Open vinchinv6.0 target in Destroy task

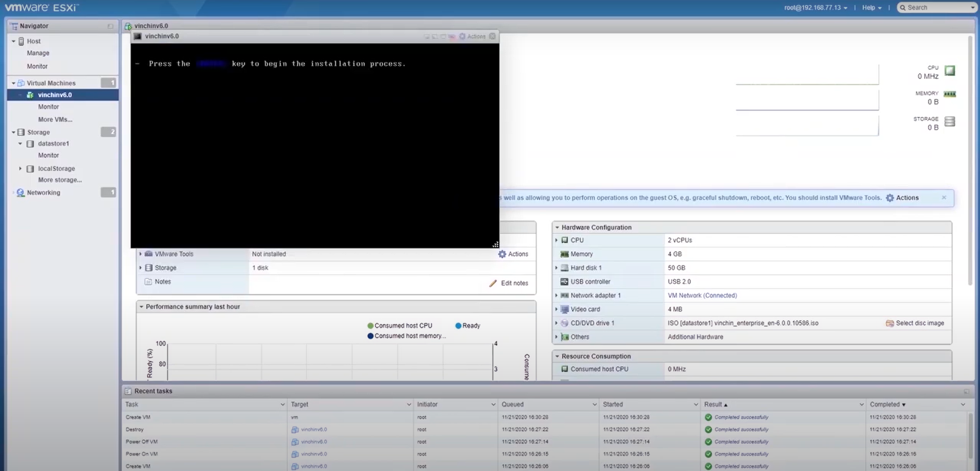point(314,430)
